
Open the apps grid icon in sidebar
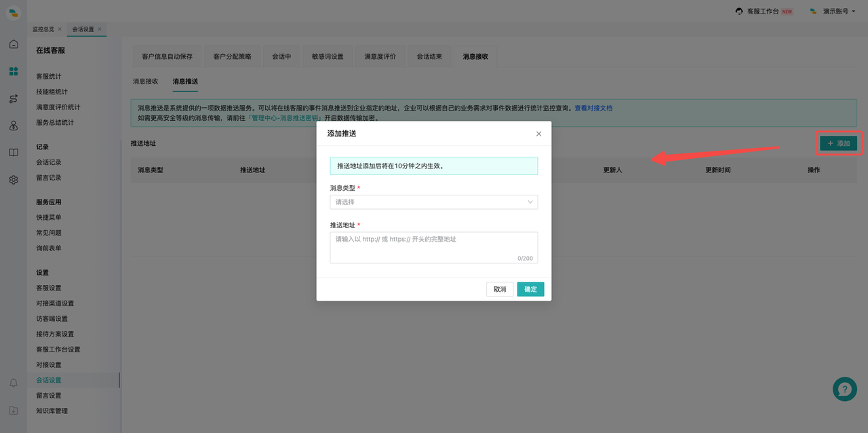(x=14, y=71)
